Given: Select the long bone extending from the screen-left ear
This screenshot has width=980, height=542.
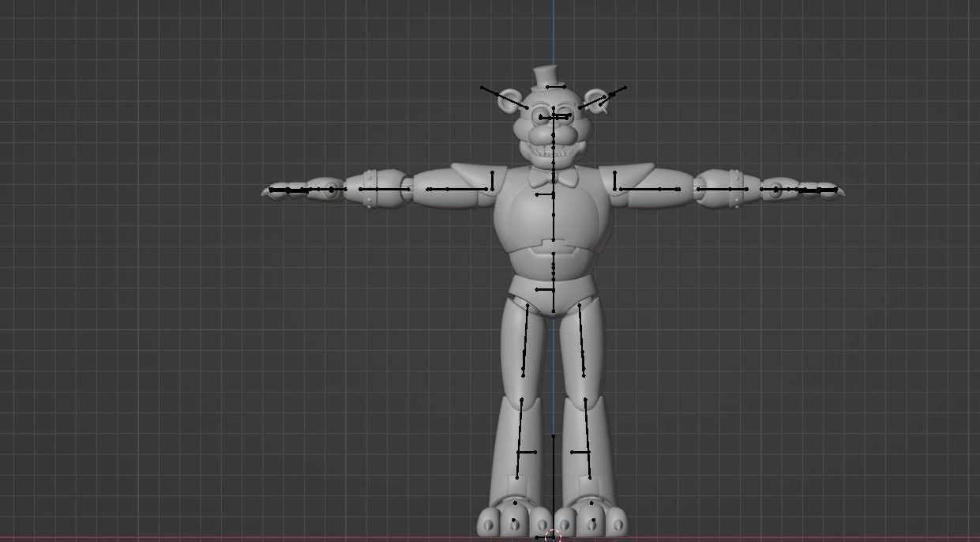Looking at the screenshot, I should tap(505, 98).
